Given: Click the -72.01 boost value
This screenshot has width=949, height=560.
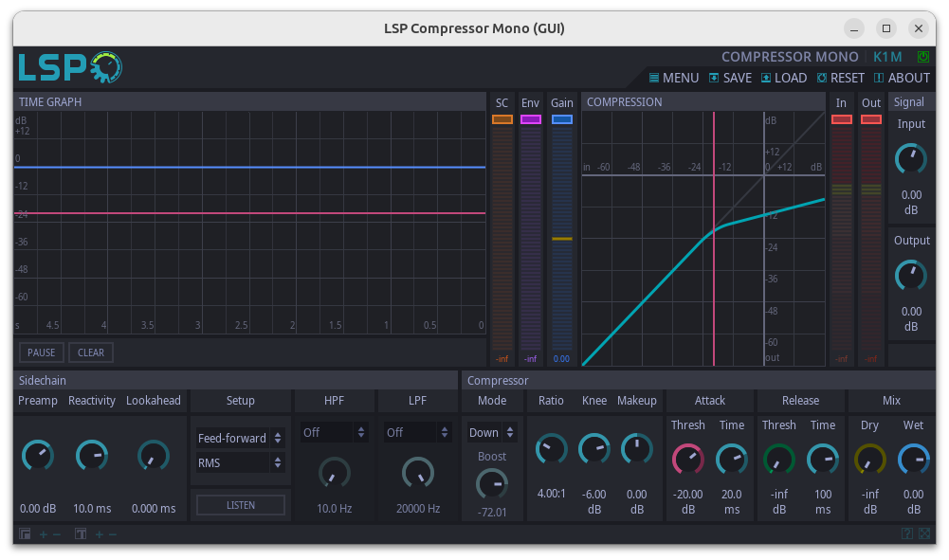Looking at the screenshot, I should pos(491,513).
